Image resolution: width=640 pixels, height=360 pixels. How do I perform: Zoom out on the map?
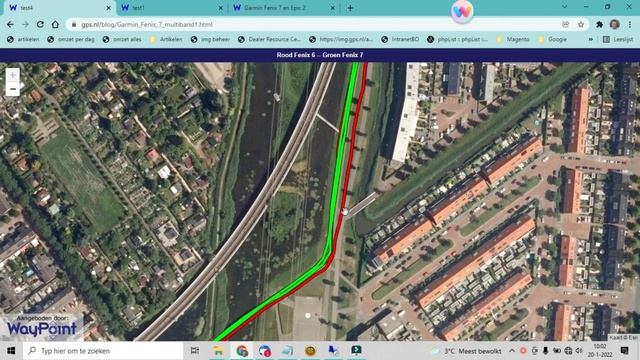pos(13,89)
